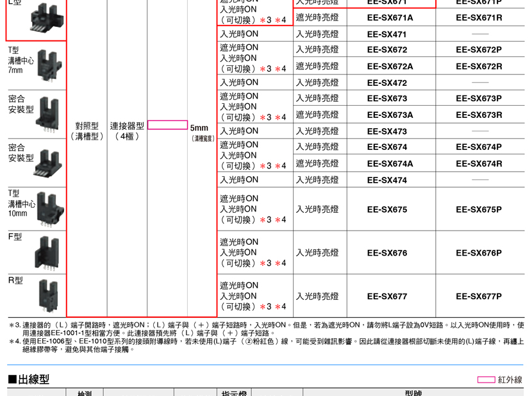Click 入光時ON in the EE-SX471 row
Viewport: 532px width, 396px height.
tap(239, 34)
